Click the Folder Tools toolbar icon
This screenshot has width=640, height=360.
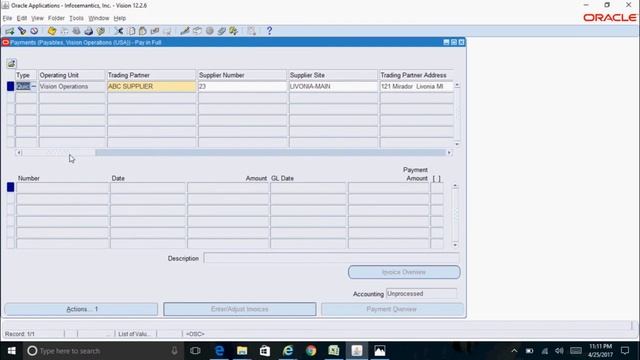[233, 31]
